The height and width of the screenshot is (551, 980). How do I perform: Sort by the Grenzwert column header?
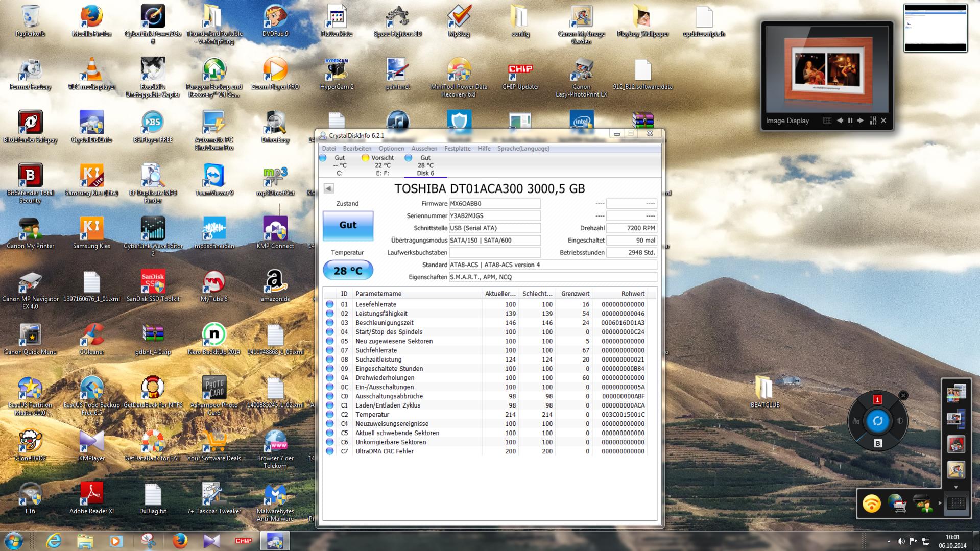point(573,294)
